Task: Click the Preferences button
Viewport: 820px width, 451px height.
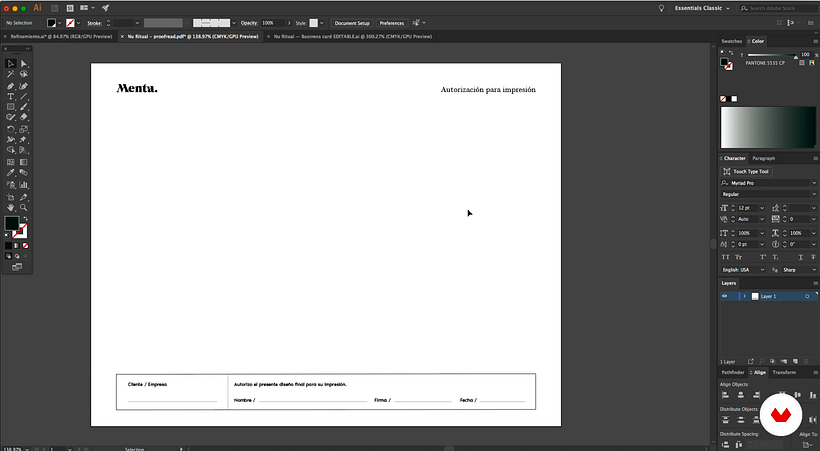Action: click(x=391, y=23)
